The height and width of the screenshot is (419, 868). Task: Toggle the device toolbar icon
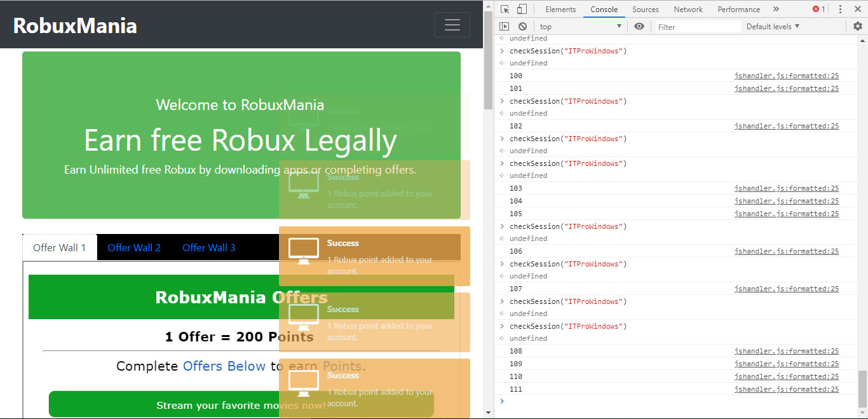(x=521, y=9)
